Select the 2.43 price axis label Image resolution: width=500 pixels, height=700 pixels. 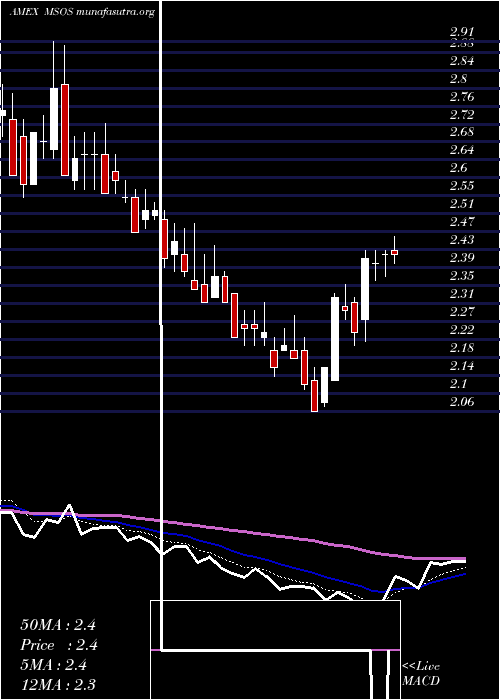coord(462,240)
